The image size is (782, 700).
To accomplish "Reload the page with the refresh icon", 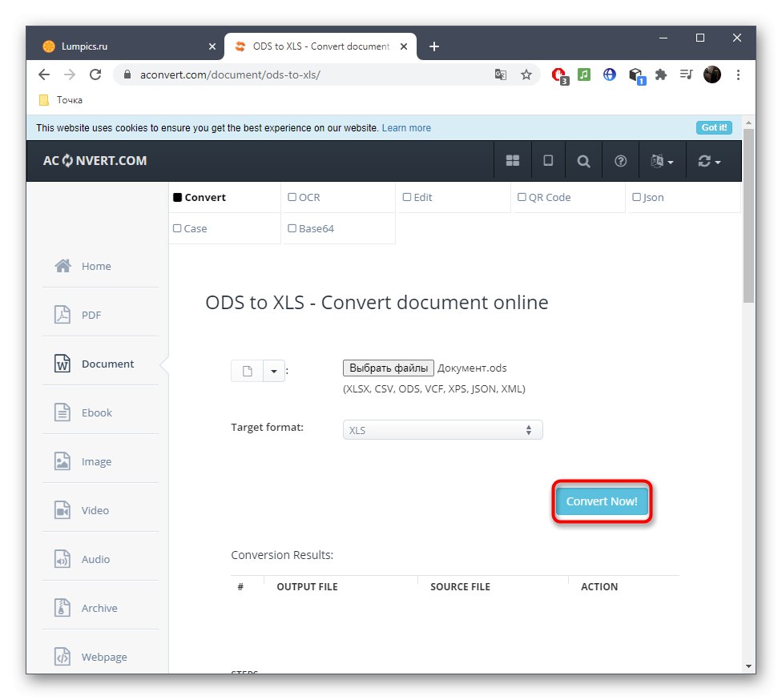I will (95, 74).
